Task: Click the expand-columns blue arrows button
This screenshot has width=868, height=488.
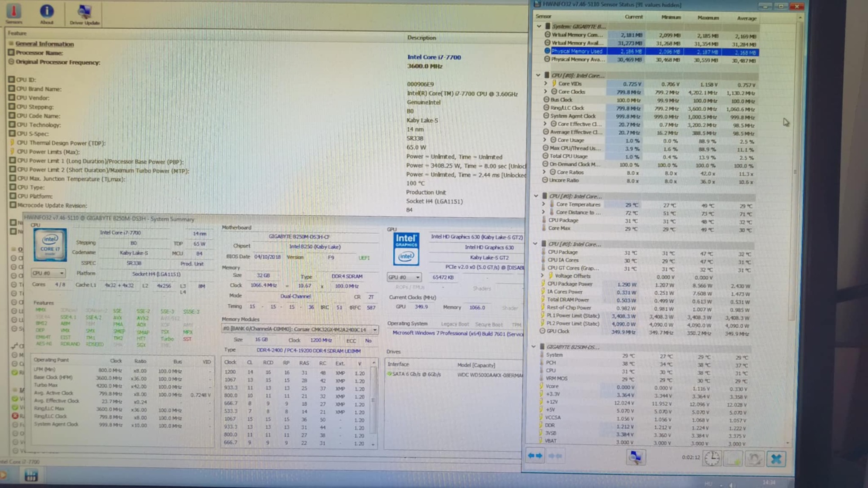Action: pos(534,456)
